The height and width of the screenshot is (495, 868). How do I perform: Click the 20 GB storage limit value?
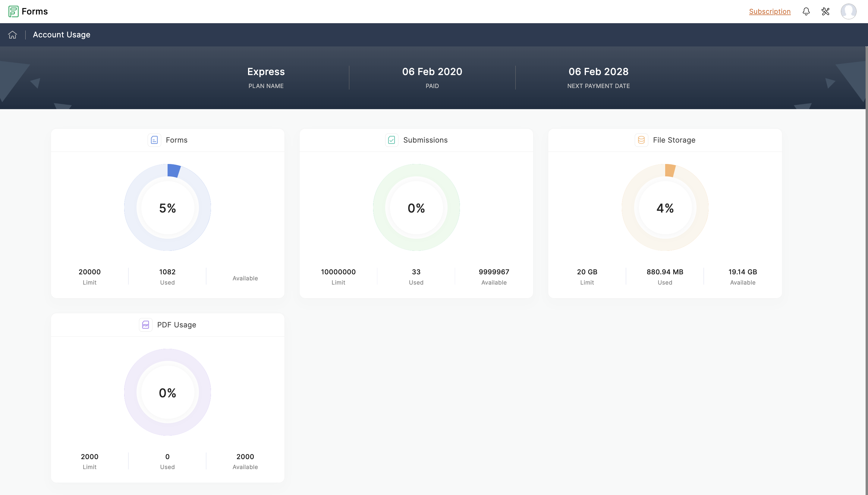click(x=587, y=272)
